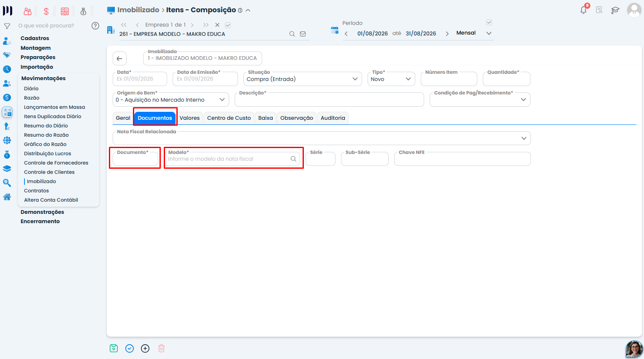Viewport: 644px width, 359px height.
Task: Click the red people module icon
Action: pos(28,11)
